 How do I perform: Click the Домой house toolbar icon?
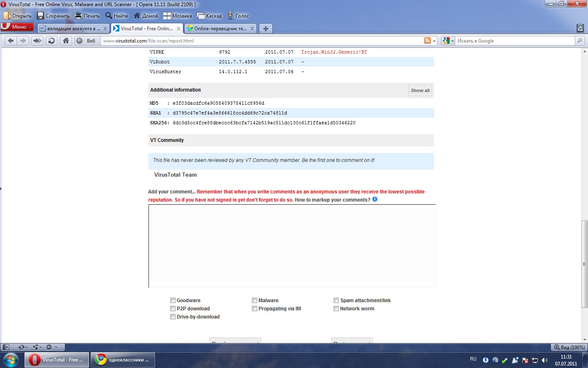point(137,16)
